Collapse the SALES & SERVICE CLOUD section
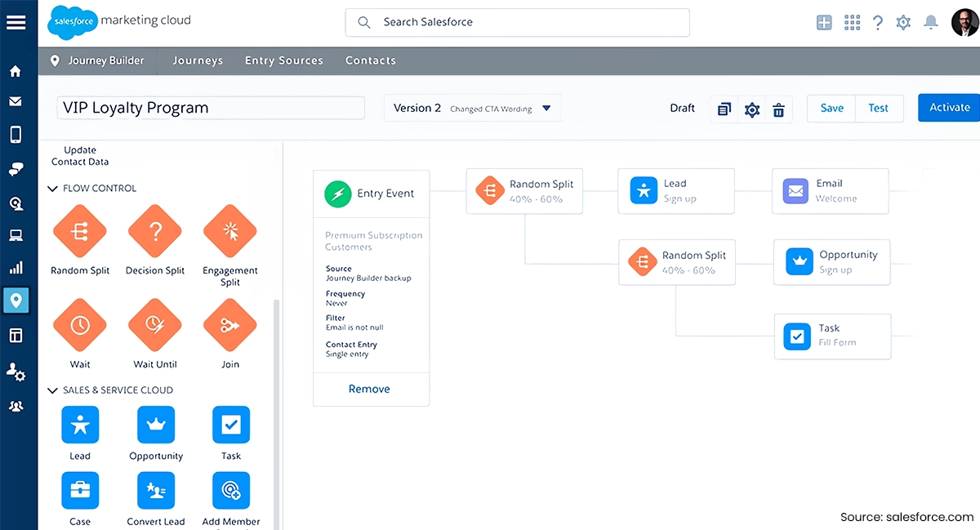This screenshot has width=980, height=530. coord(54,390)
